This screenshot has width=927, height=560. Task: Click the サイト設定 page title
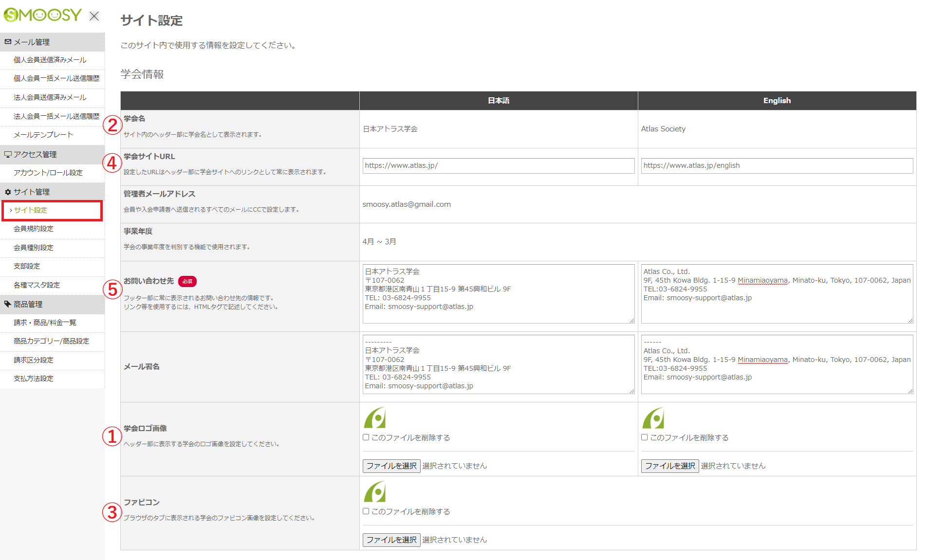pyautogui.click(x=151, y=20)
